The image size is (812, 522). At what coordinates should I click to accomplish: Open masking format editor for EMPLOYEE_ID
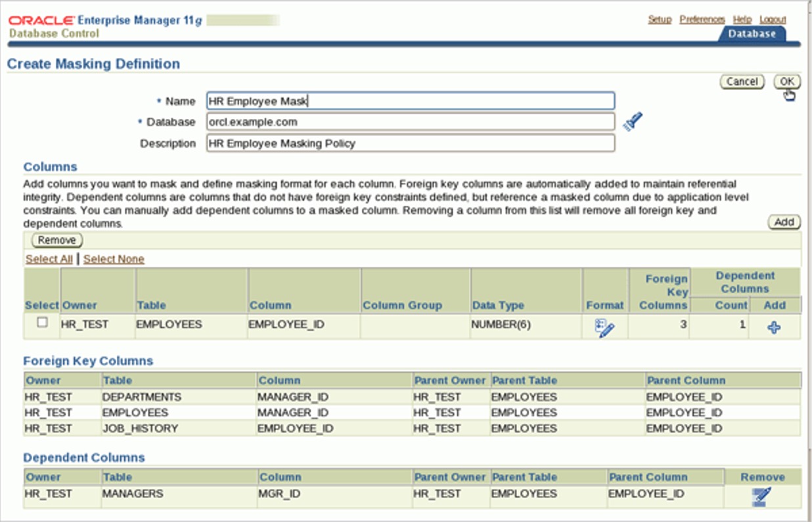[x=604, y=327]
